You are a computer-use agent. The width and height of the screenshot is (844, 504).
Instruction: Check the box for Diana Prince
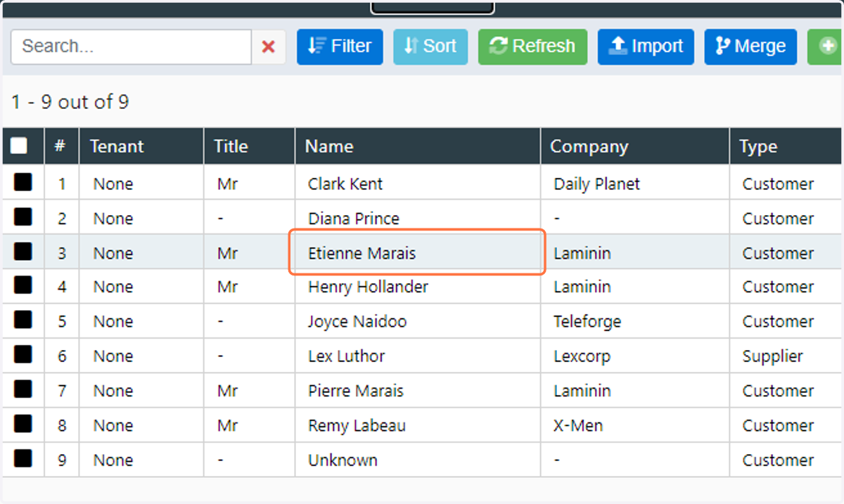tap(23, 217)
